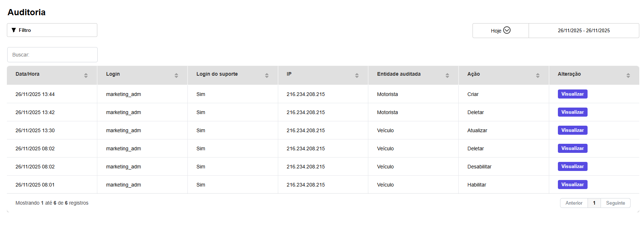Visualizar the Veículo Atualizar record
The image size is (644, 226).
click(x=572, y=130)
